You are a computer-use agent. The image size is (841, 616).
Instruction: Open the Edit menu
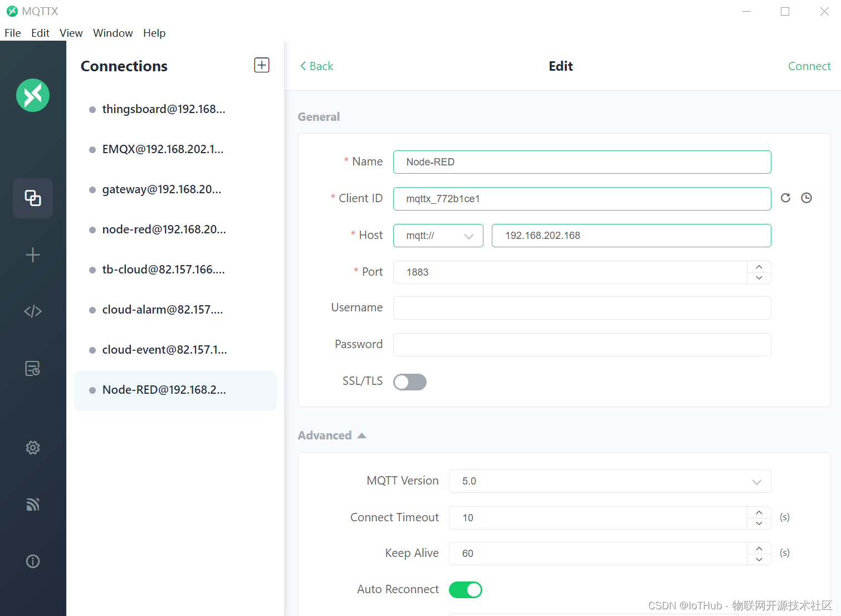40,33
